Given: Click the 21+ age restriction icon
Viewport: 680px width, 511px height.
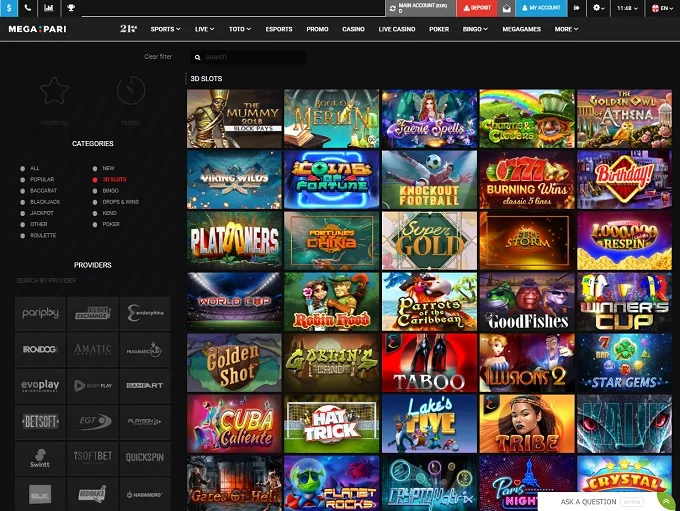Looking at the screenshot, I should click(x=128, y=29).
